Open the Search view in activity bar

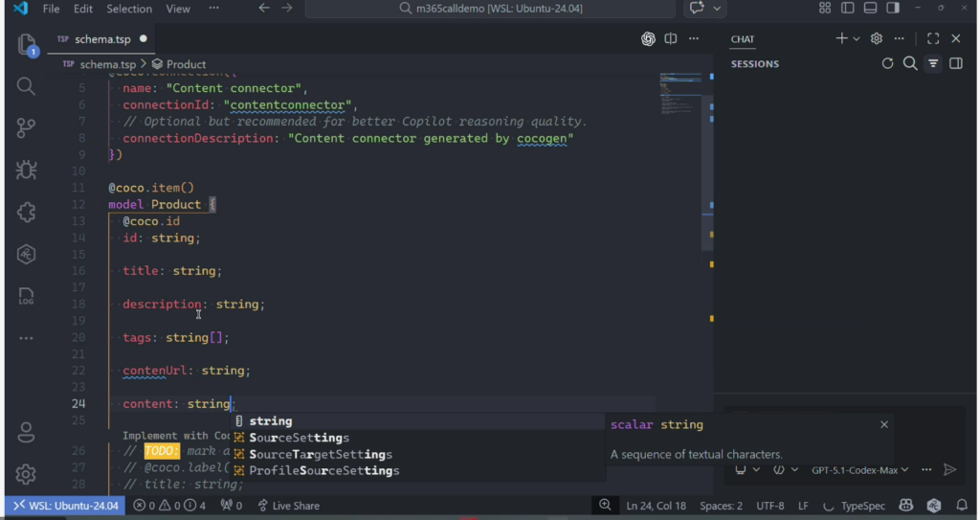coord(26,86)
